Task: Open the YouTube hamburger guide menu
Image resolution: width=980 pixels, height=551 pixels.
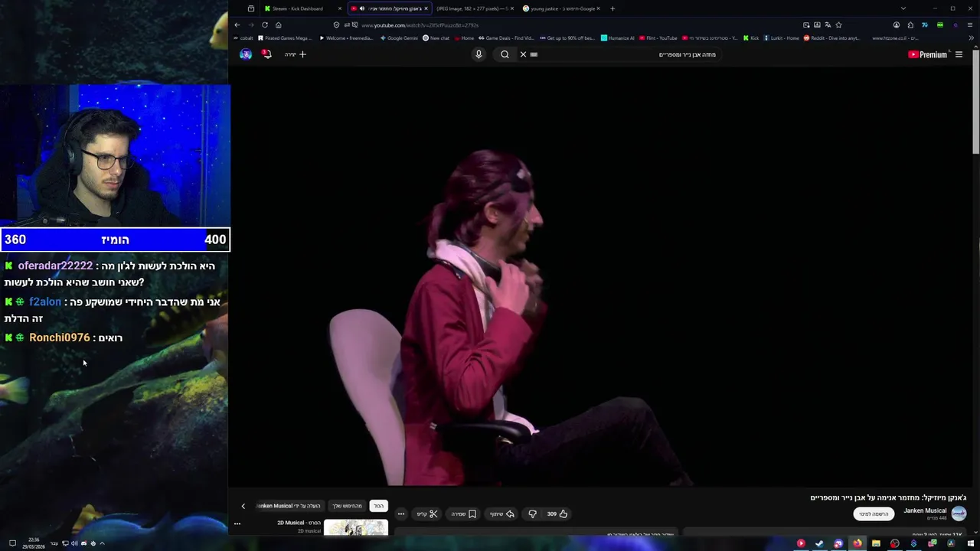Action: (x=959, y=54)
